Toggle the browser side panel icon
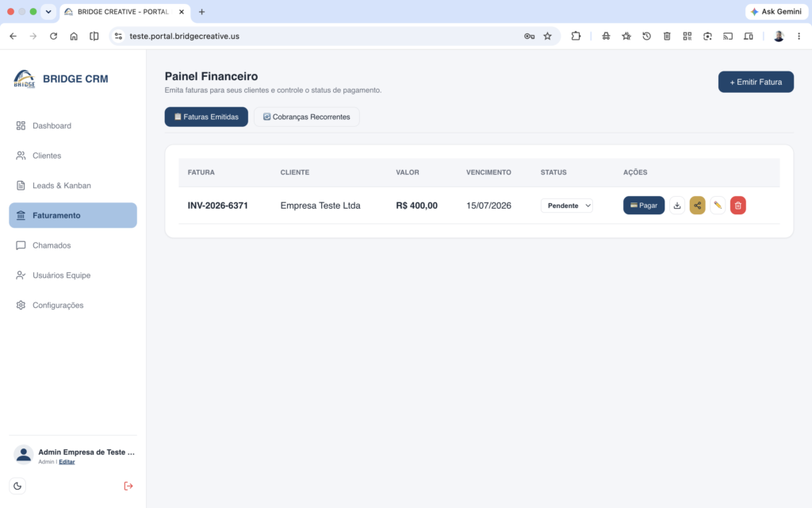The width and height of the screenshot is (812, 508). [x=94, y=37]
